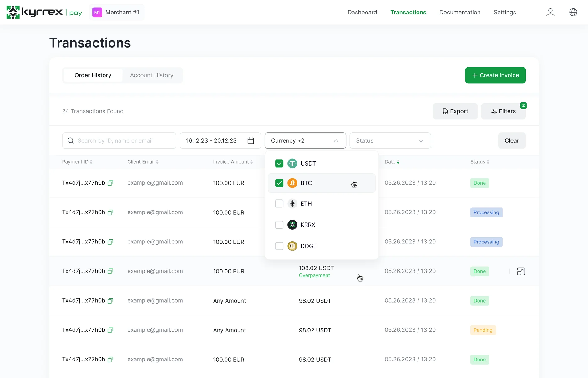Click the Clear filters button
This screenshot has width=588, height=378.
[512, 140]
